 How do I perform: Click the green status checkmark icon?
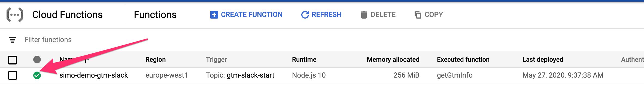click(37, 75)
